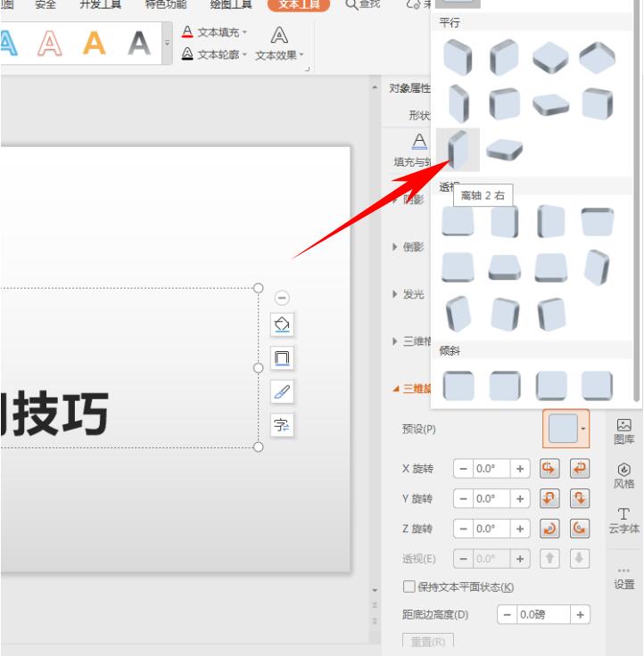Viewport: 644px width, 656px height.
Task: Click the 字 text conversion floating icon
Action: (x=282, y=425)
